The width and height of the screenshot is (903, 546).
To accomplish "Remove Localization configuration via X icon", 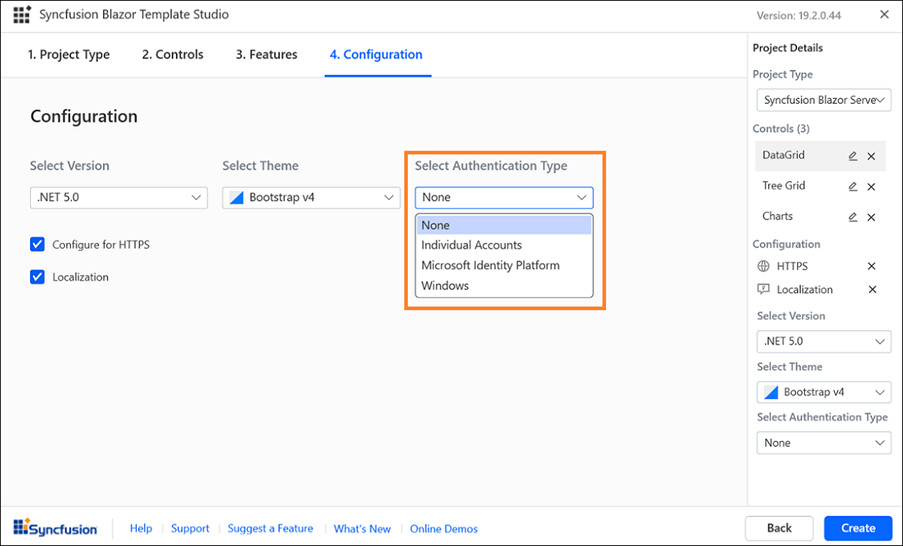I will click(871, 290).
